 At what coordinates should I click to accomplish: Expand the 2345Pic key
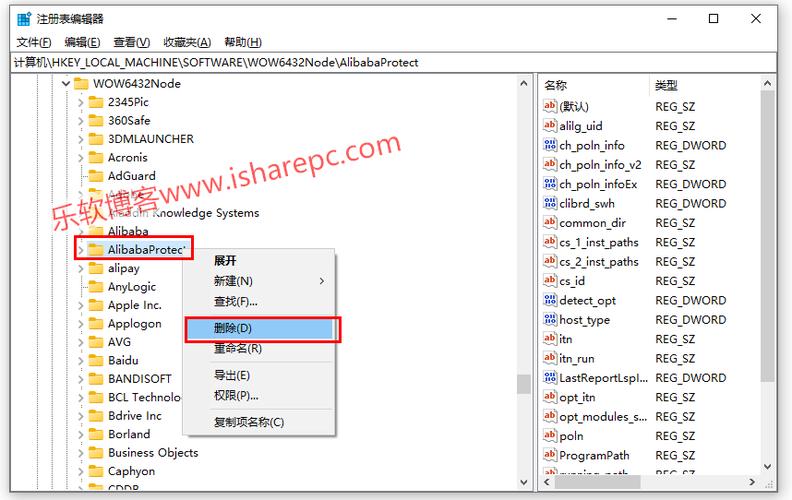tap(81, 103)
